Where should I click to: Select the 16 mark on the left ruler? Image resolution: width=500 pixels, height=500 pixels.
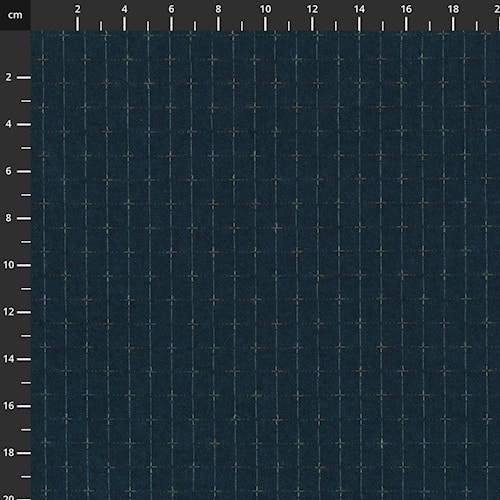[9, 406]
